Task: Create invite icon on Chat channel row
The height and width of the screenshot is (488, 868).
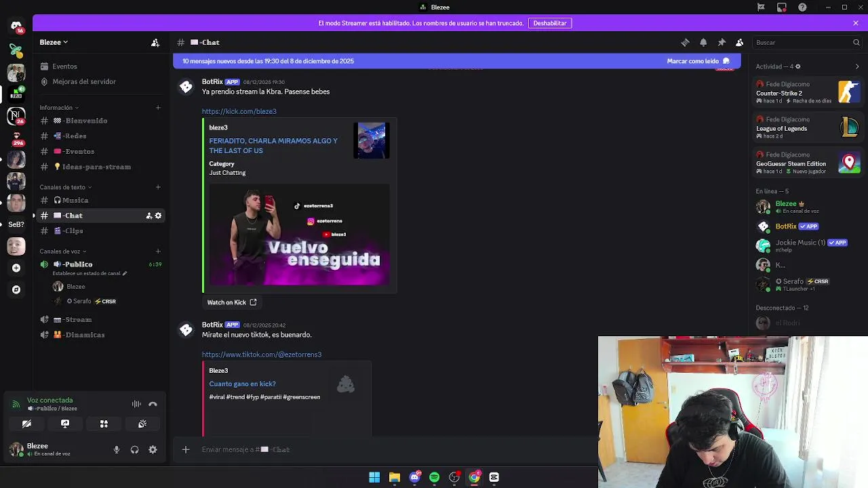Action: [x=149, y=216]
